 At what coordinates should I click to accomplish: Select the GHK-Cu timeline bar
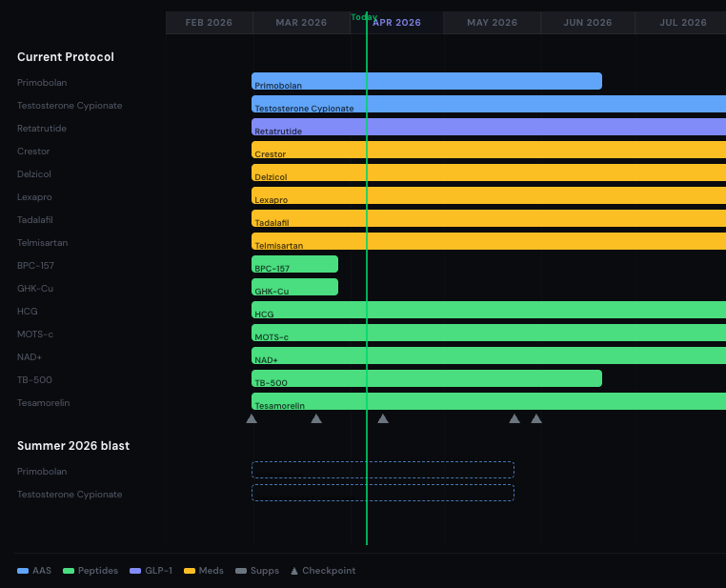tap(294, 287)
